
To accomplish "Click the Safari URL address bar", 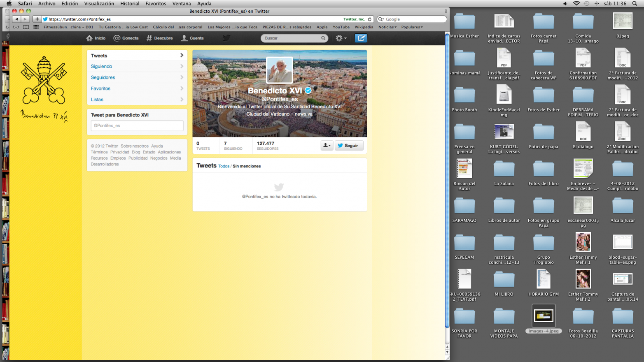I will (194, 19).
